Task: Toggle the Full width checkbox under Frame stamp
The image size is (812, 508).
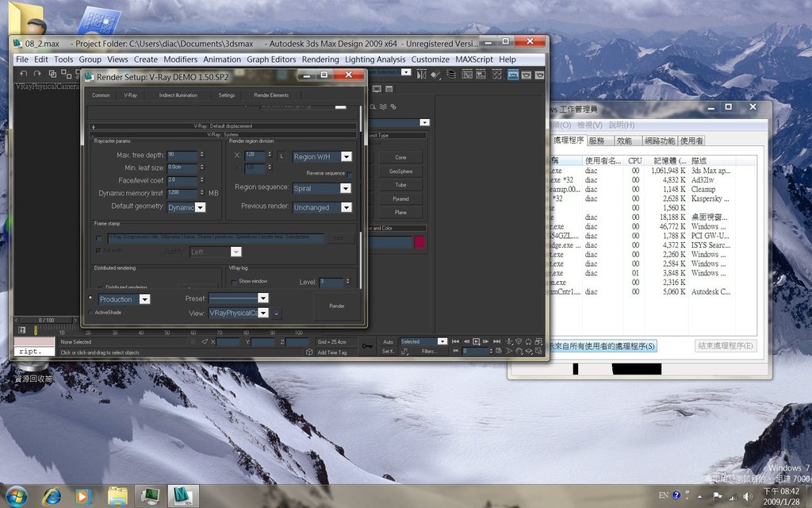Action: pyautogui.click(x=98, y=251)
